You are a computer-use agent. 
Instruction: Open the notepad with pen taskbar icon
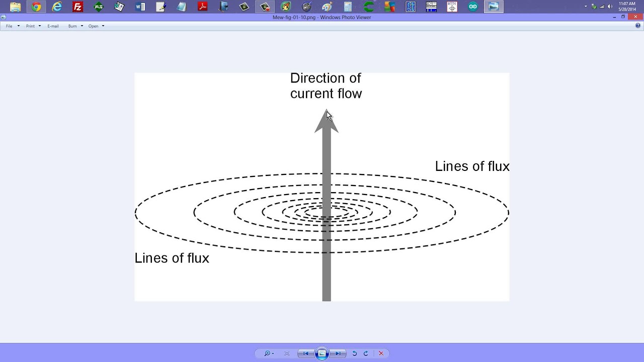tap(161, 7)
